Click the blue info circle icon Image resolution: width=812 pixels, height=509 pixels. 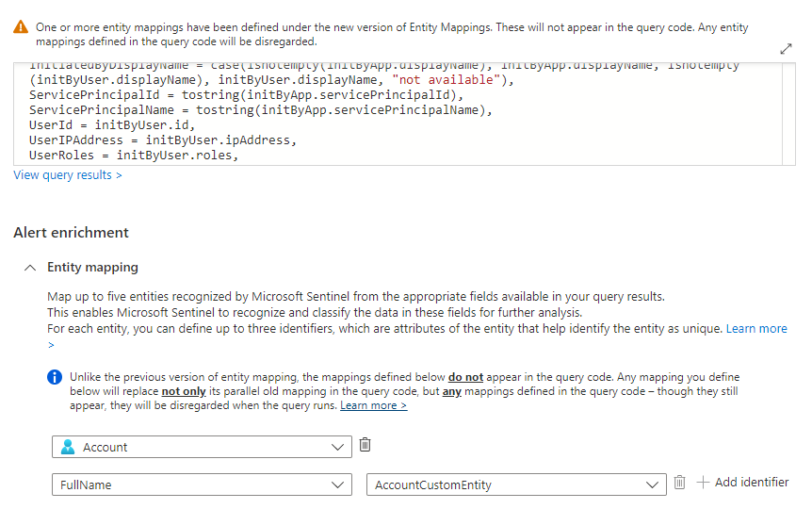(56, 377)
